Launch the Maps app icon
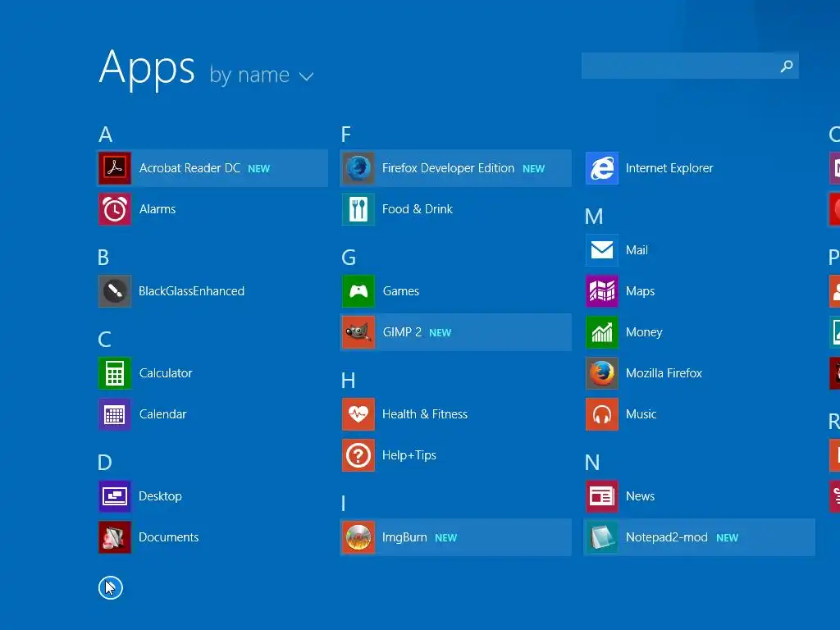840x630 pixels. (x=602, y=291)
